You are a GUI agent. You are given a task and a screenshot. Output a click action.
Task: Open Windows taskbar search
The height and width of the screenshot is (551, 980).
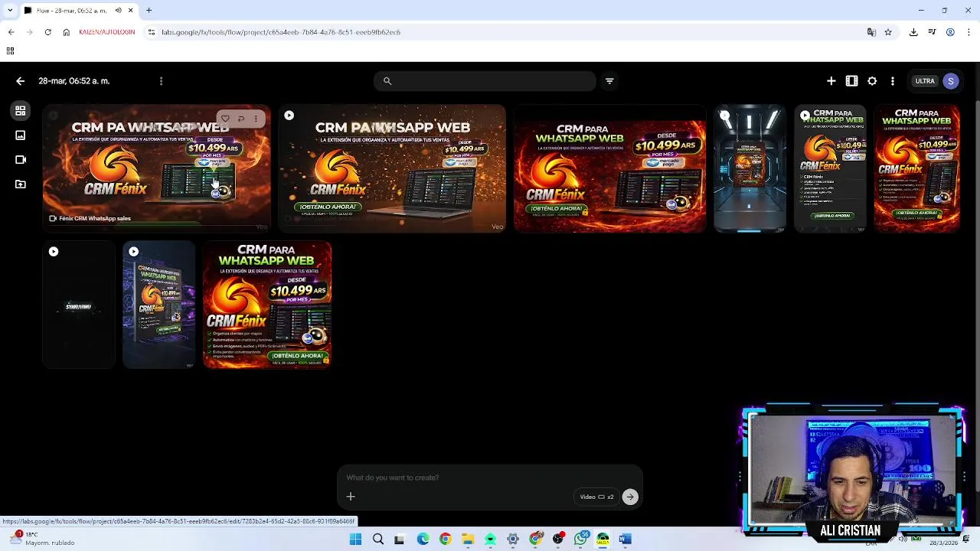point(378,540)
